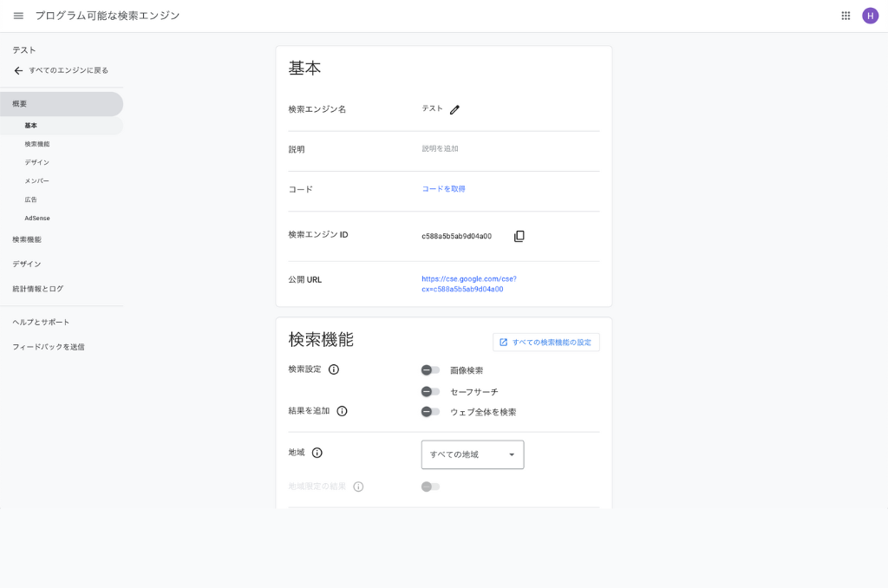Show info for 地域

[317, 453]
